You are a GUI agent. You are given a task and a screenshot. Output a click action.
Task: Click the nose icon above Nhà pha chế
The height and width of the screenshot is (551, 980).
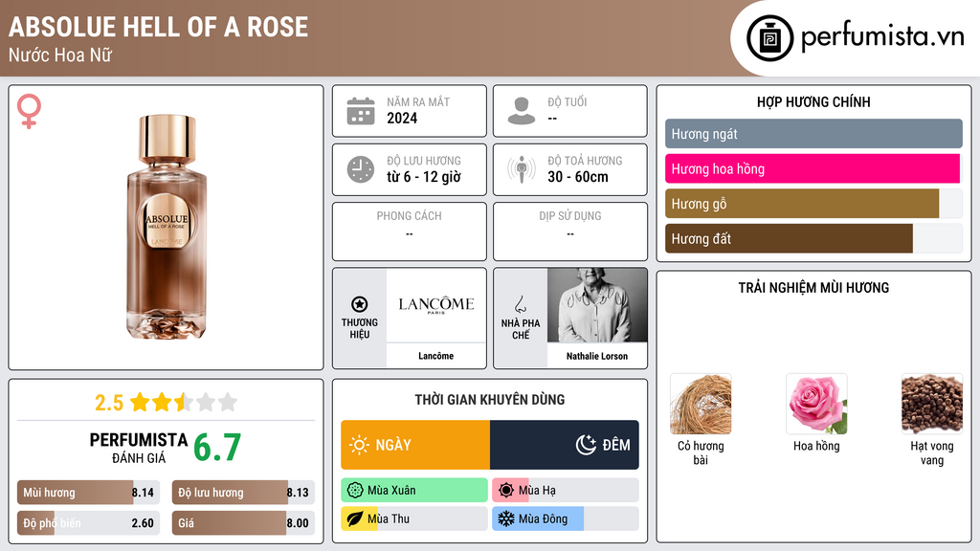[x=520, y=304]
